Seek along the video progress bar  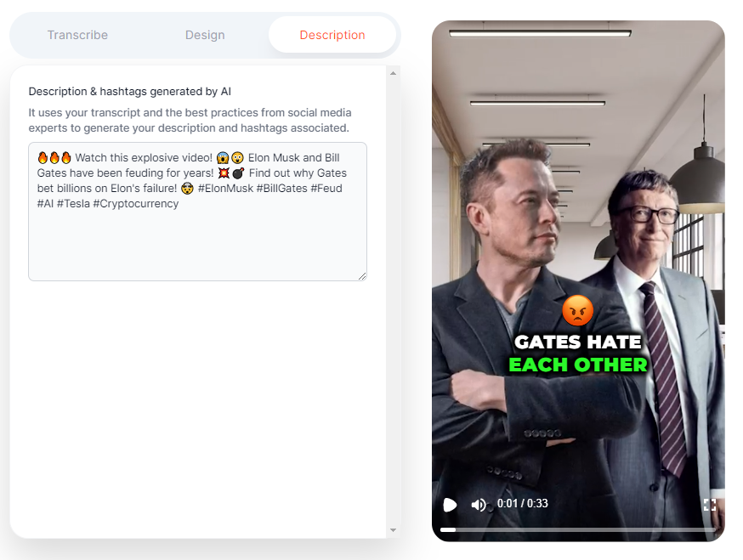point(577,529)
